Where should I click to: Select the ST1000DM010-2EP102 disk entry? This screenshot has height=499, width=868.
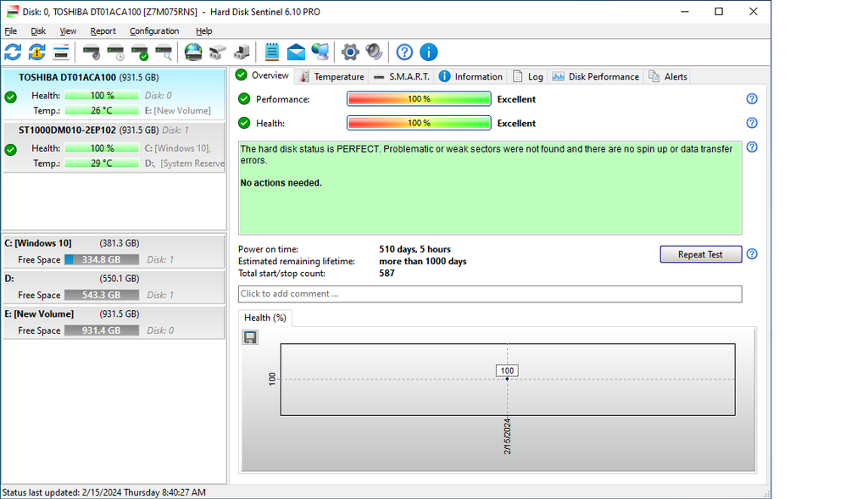tap(114, 147)
